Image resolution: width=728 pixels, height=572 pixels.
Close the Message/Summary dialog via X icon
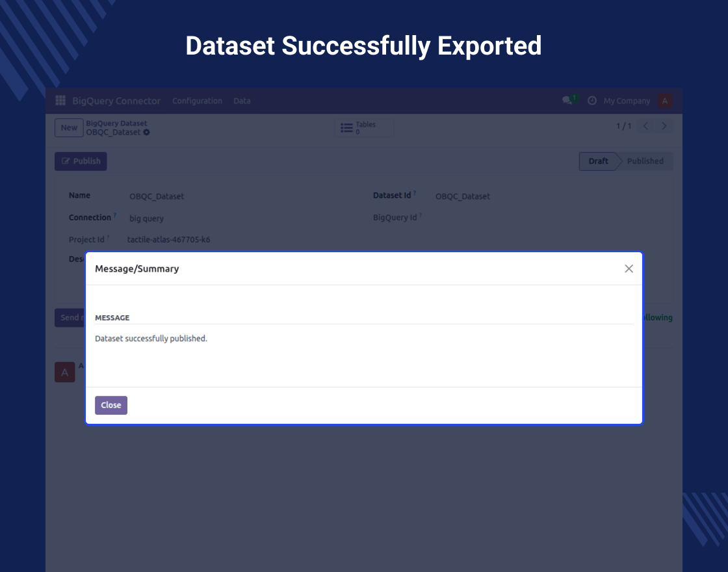tap(629, 269)
